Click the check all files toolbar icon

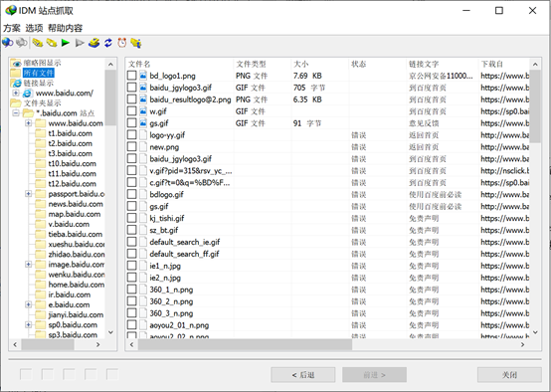click(38, 43)
